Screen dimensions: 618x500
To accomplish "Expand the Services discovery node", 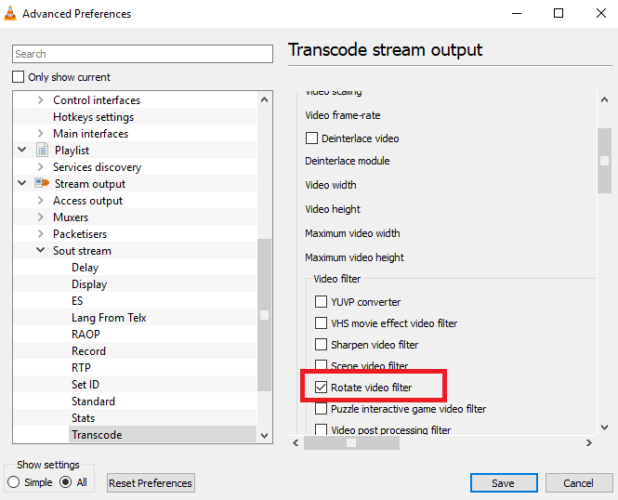I will tap(40, 167).
